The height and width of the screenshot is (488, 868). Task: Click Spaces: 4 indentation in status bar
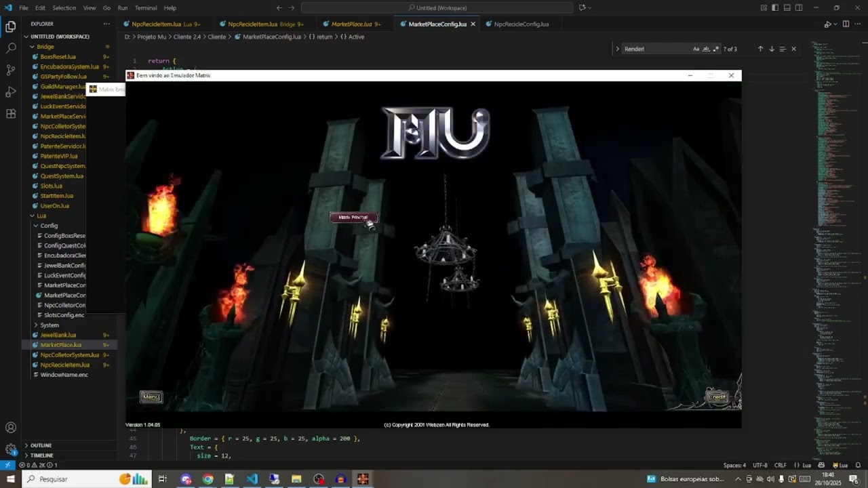734,466
